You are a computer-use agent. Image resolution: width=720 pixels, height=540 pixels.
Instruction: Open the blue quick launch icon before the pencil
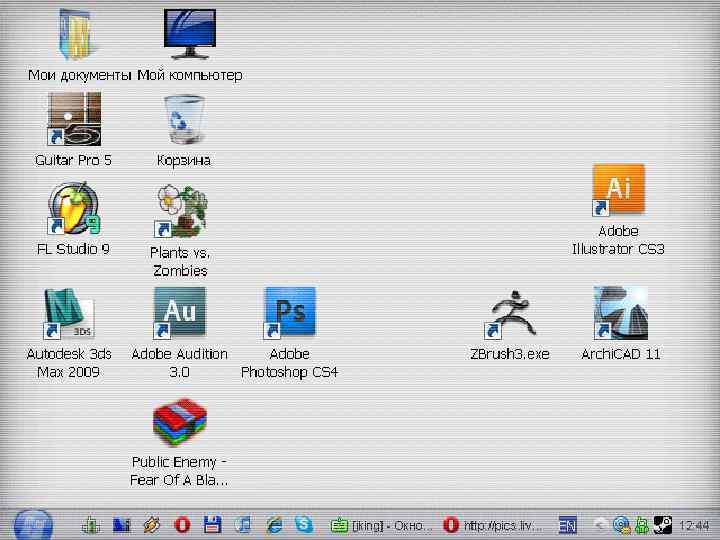[121, 524]
